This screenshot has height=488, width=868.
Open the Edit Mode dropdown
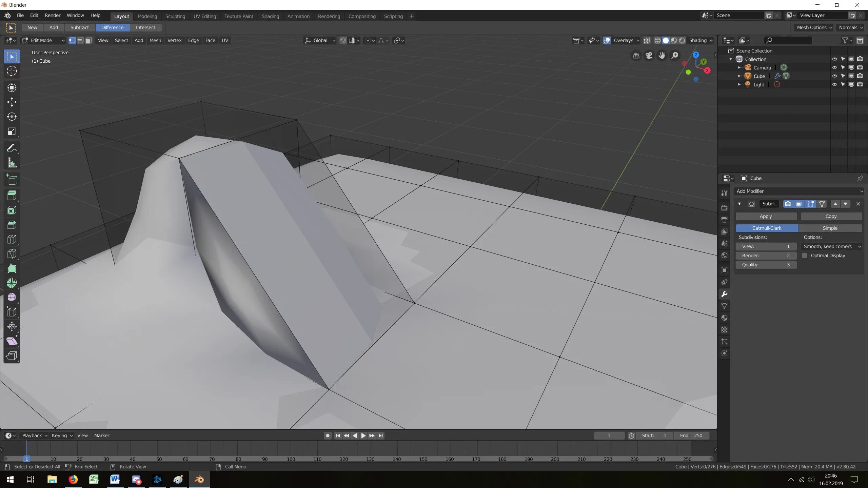(x=43, y=40)
